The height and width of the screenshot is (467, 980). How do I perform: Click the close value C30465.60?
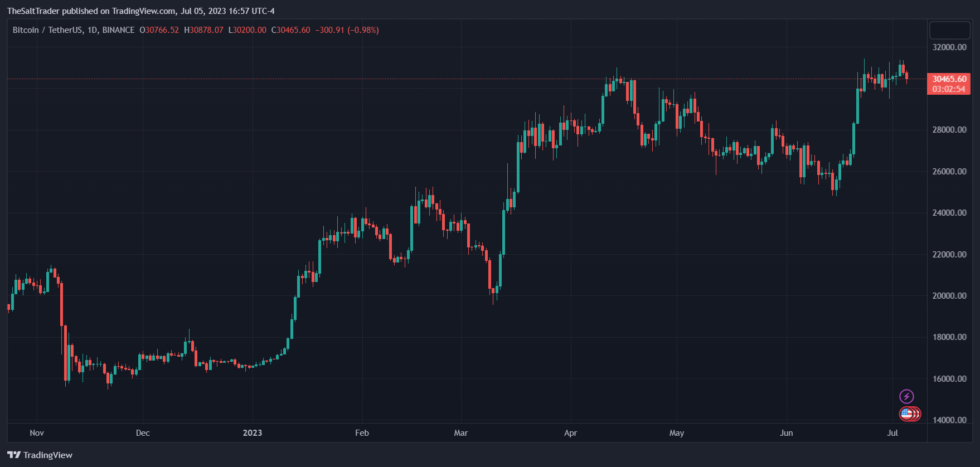[291, 30]
